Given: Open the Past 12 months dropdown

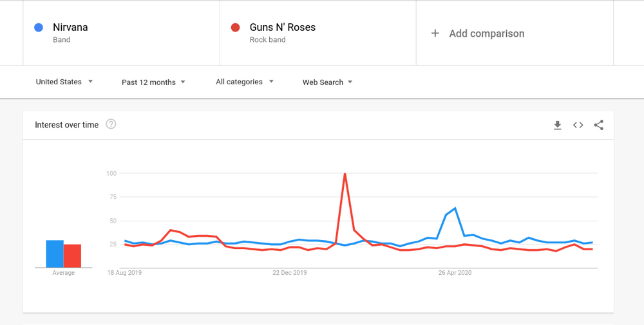Looking at the screenshot, I should 154,82.
